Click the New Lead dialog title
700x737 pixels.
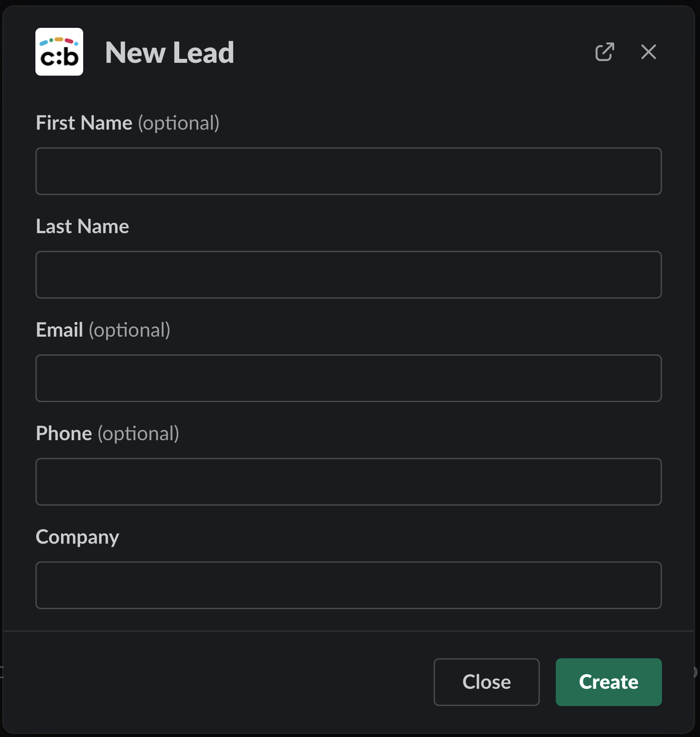coord(169,53)
